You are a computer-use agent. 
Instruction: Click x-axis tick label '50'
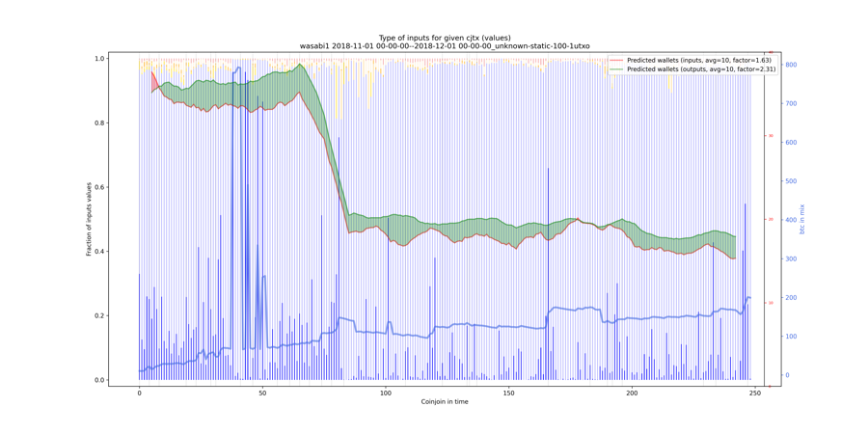pos(262,392)
